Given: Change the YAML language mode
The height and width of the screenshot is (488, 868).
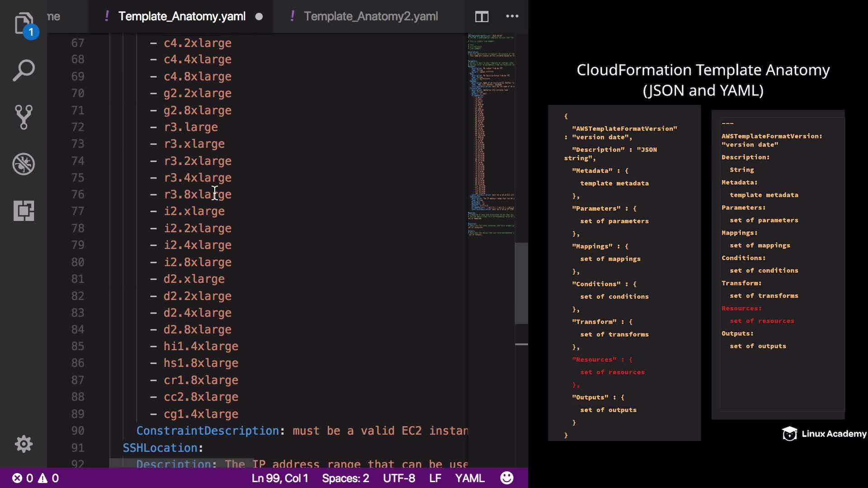Looking at the screenshot, I should (469, 478).
